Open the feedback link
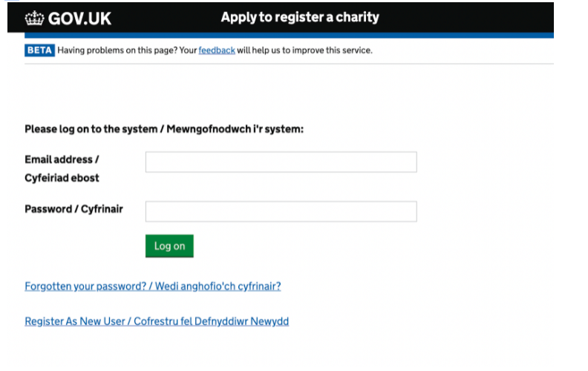This screenshot has height=371, width=588. point(217,50)
